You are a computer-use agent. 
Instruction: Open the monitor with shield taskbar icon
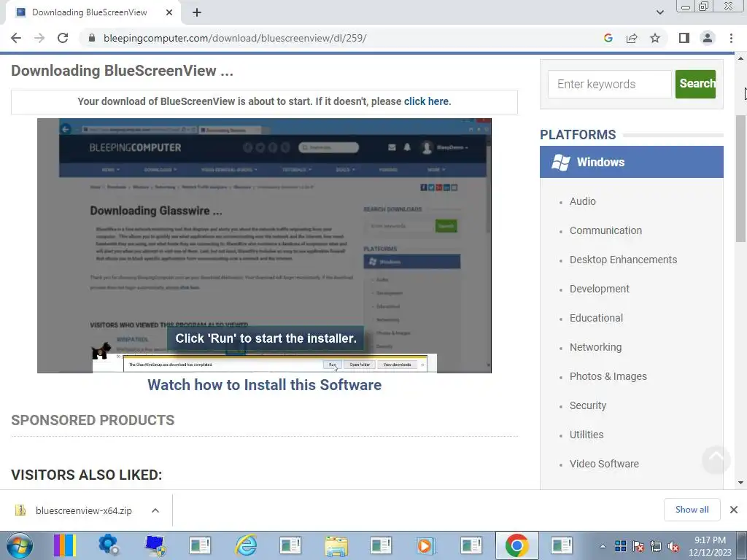click(x=155, y=545)
